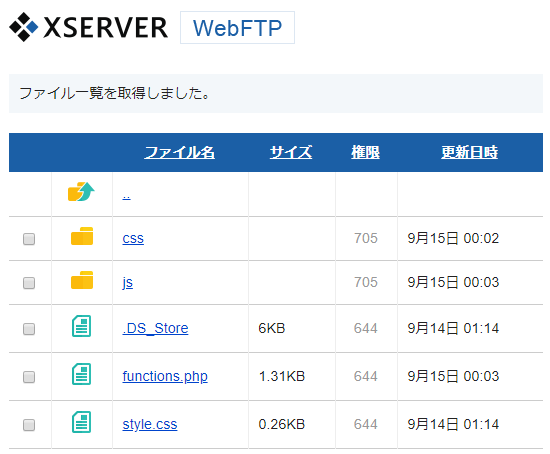The width and height of the screenshot is (550, 454).
Task: Sort by サイズ column header
Action: 291,152
